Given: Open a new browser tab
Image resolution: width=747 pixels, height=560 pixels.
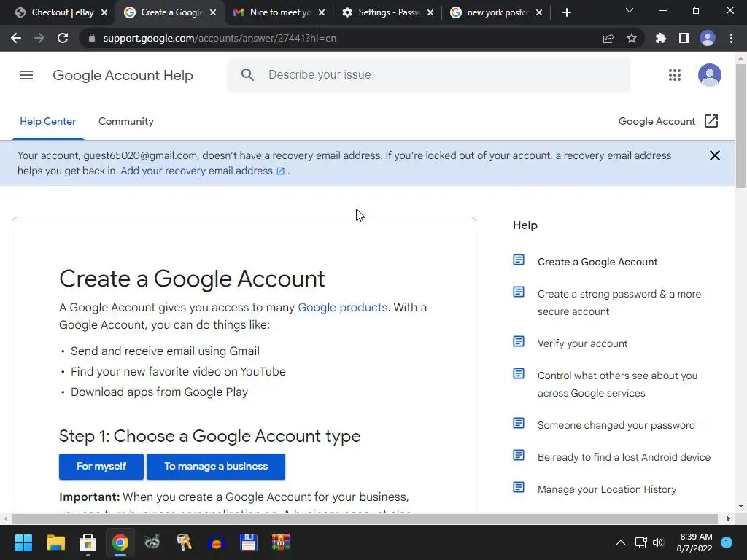Looking at the screenshot, I should [566, 12].
